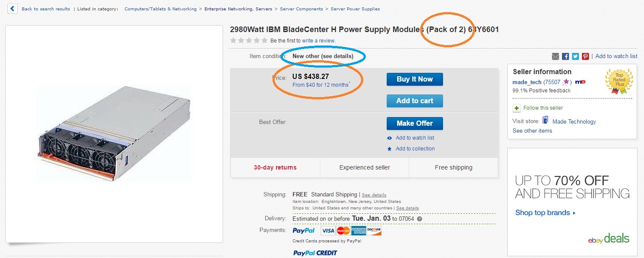Click See other items link
This screenshot has width=644, height=258.
coord(532,131)
